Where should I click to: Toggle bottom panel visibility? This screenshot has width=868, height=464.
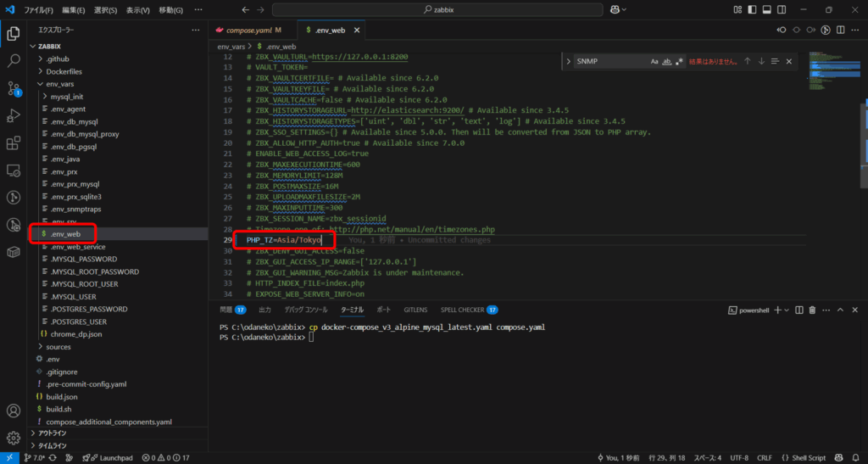766,10
